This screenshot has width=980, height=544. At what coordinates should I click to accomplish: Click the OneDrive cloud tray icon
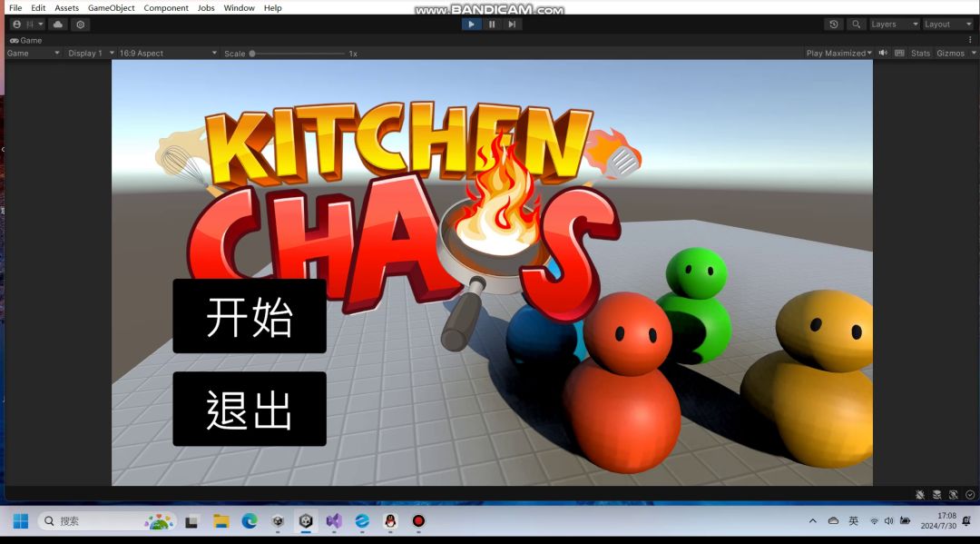coord(833,521)
